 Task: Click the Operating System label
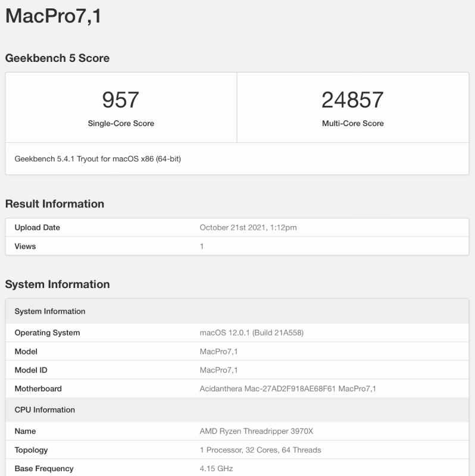click(48, 333)
